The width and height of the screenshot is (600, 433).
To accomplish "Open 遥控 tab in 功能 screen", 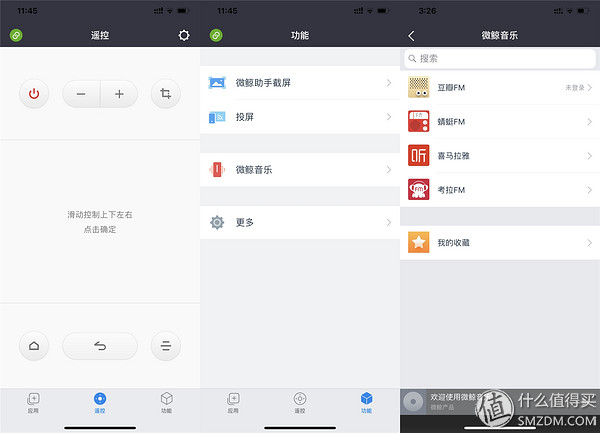I will (x=300, y=403).
